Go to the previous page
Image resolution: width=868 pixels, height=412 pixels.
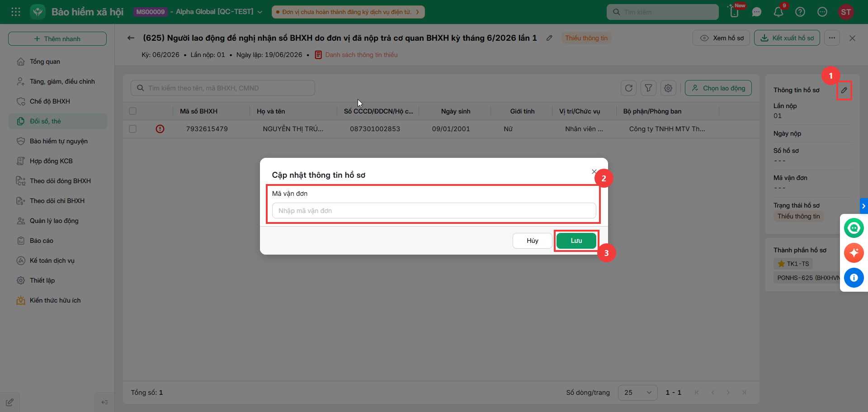(713, 393)
